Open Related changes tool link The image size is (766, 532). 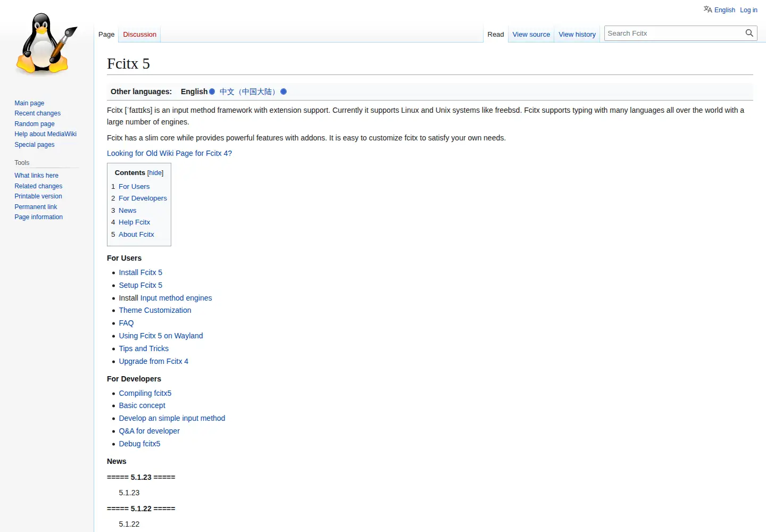pyautogui.click(x=38, y=186)
